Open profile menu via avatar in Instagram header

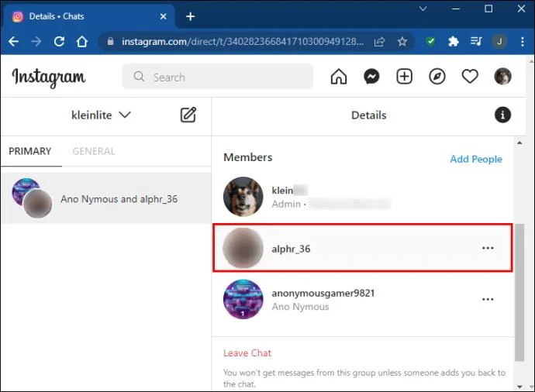[502, 76]
